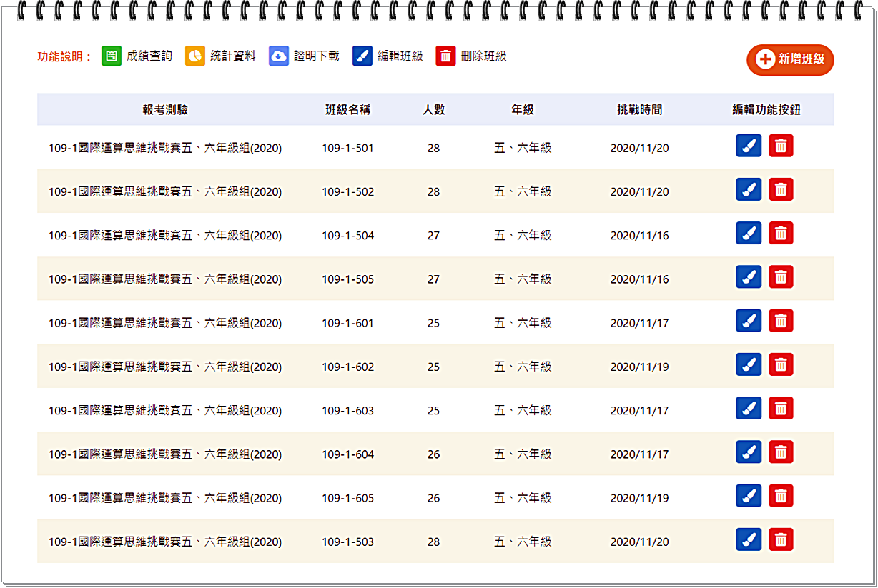
Task: Click the test name in the 109-1-502 row
Action: [x=165, y=192]
